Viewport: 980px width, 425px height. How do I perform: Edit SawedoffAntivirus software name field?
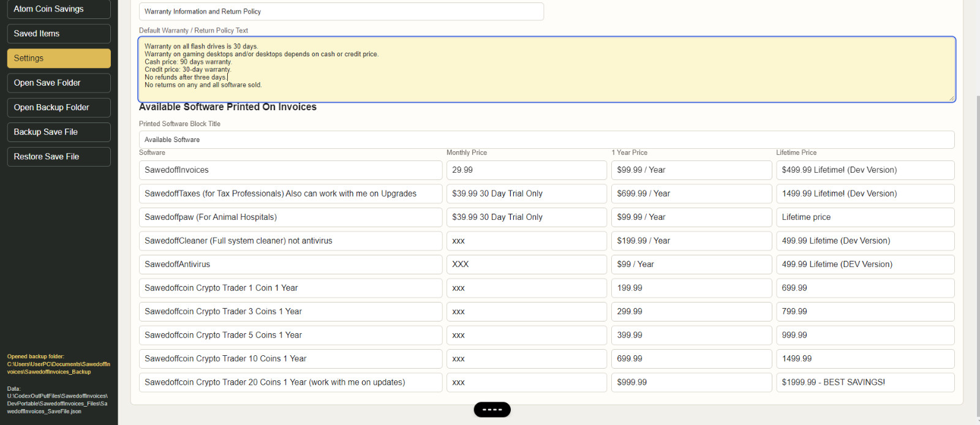tap(290, 265)
